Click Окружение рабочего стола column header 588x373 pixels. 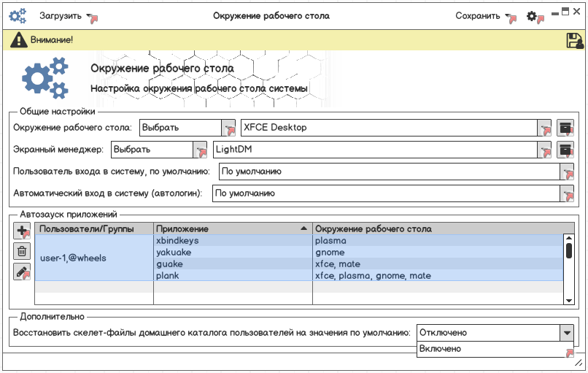(438, 229)
